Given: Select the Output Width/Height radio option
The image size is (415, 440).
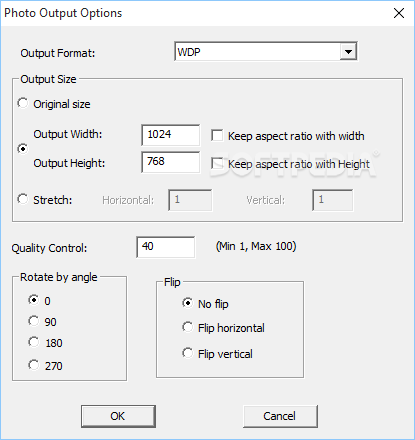Looking at the screenshot, I should (23, 149).
